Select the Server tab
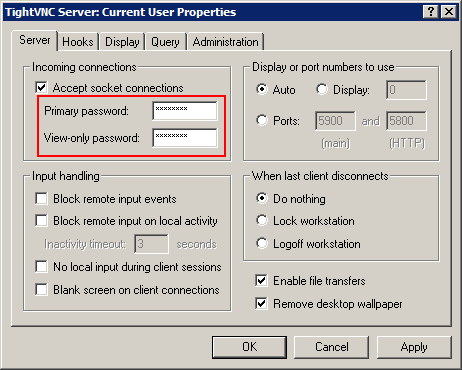 (x=35, y=40)
